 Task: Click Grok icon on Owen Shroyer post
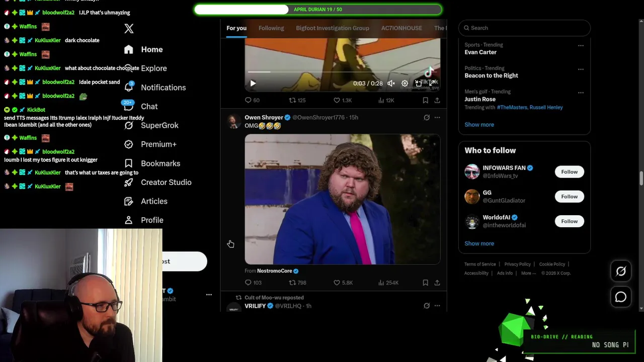click(426, 118)
